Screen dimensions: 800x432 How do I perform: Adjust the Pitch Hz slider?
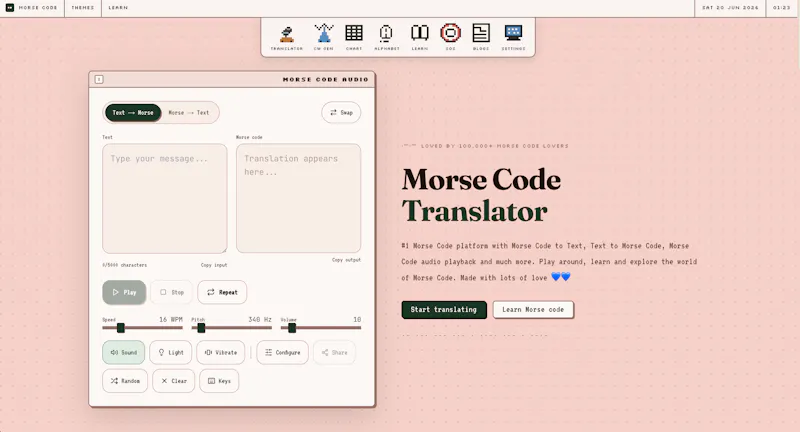pyautogui.click(x=232, y=328)
